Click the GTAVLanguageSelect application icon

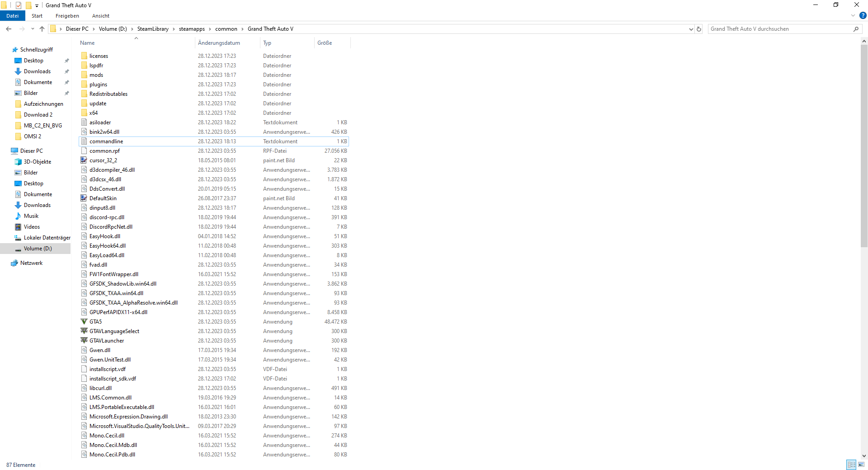(84, 331)
